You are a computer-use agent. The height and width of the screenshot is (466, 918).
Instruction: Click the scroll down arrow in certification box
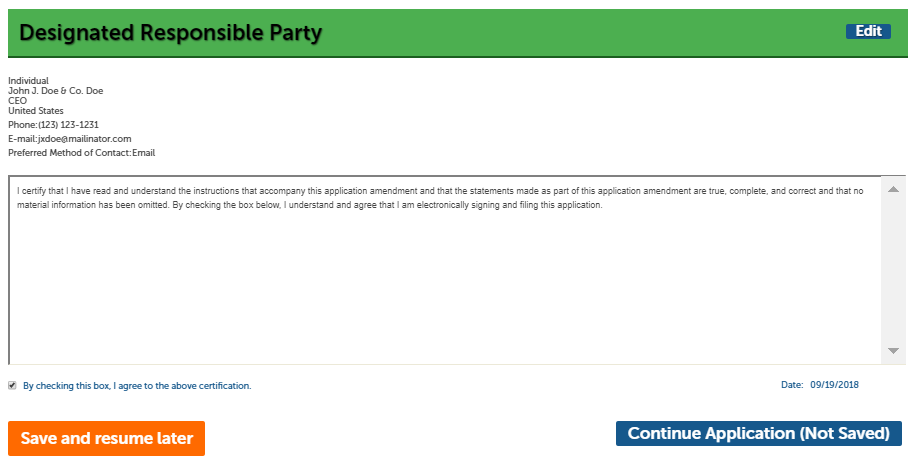click(x=893, y=351)
